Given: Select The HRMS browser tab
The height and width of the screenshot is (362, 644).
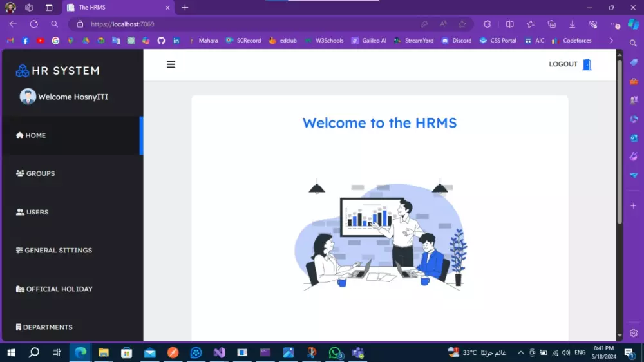Looking at the screenshot, I should click(x=118, y=8).
